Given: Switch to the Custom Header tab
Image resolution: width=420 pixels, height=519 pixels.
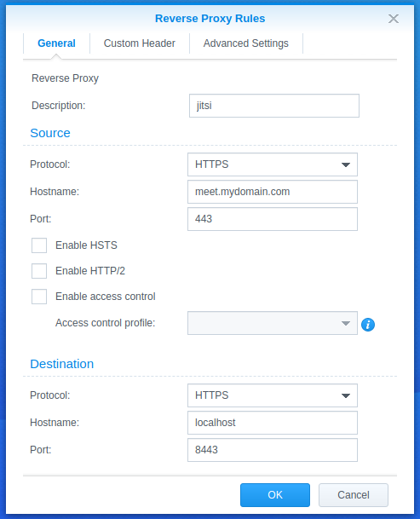Looking at the screenshot, I should (x=140, y=43).
